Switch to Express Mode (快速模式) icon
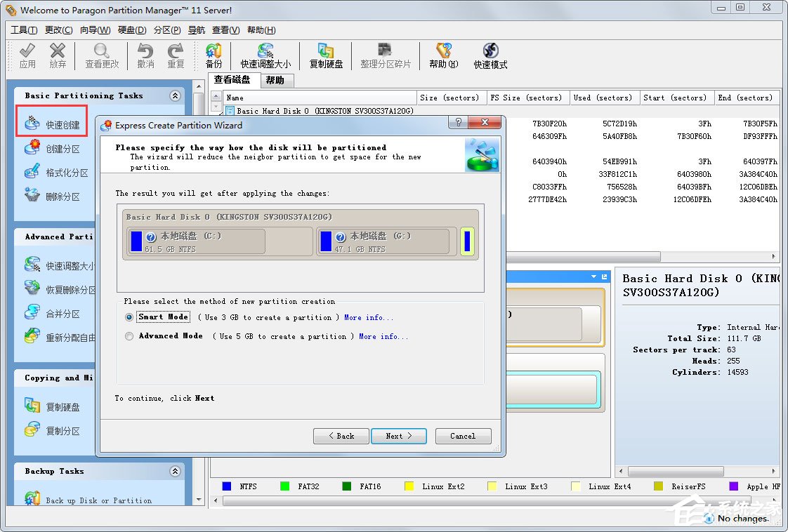Screen dimensions: 788x532 point(490,55)
